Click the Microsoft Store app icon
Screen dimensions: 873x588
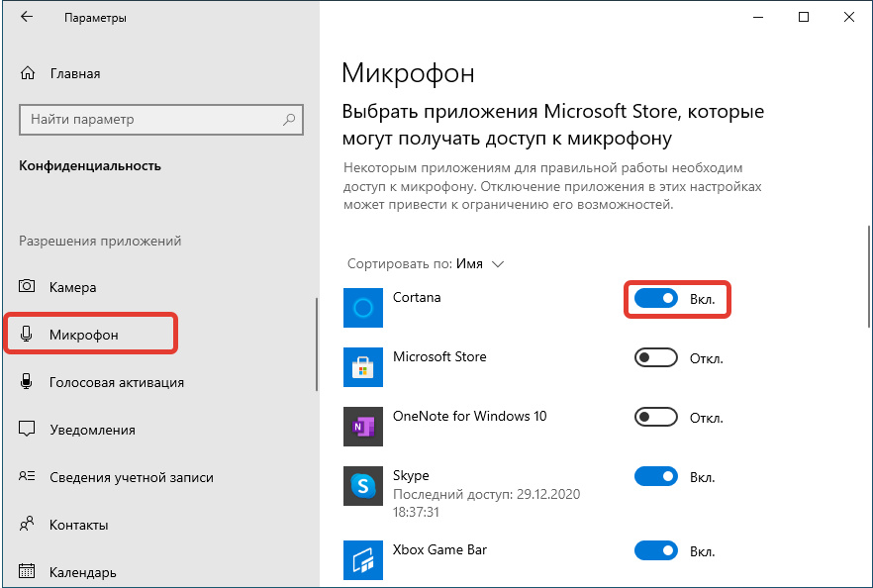click(362, 367)
